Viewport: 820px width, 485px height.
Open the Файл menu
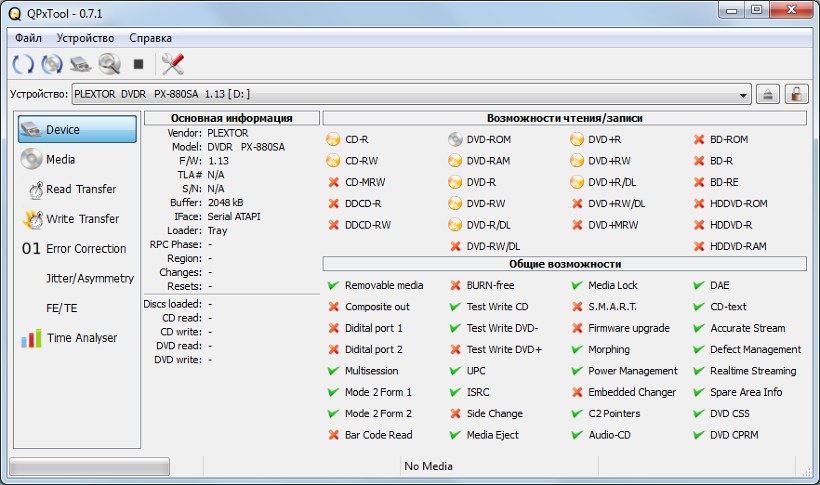pyautogui.click(x=28, y=38)
